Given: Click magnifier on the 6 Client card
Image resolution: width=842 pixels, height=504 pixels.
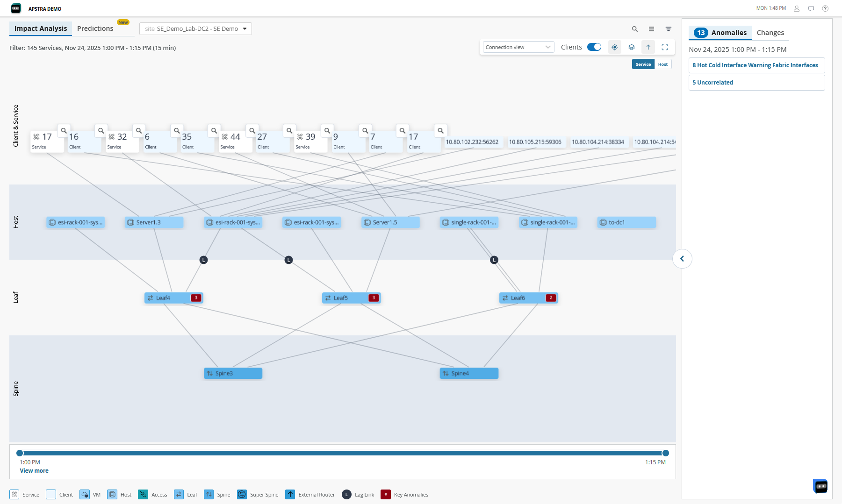Looking at the screenshot, I should pyautogui.click(x=177, y=131).
